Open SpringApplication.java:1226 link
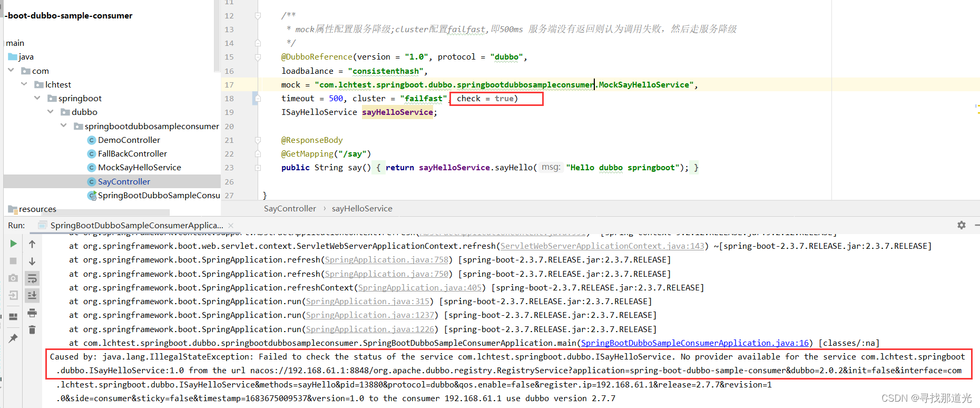 [370, 329]
